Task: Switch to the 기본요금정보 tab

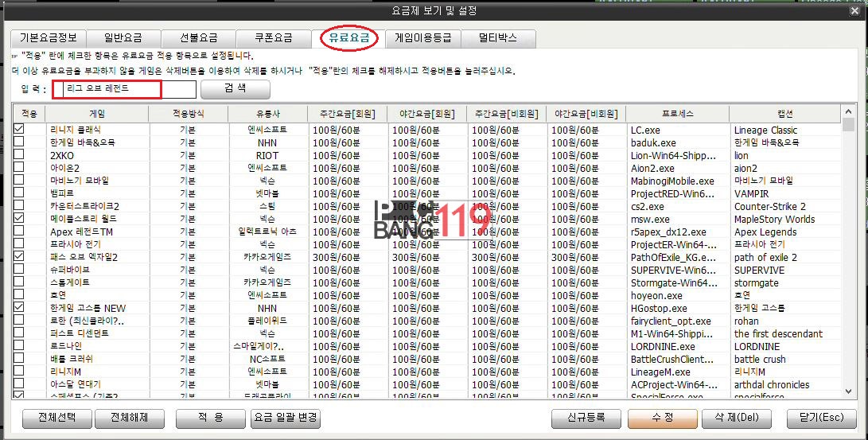Action: [x=49, y=37]
